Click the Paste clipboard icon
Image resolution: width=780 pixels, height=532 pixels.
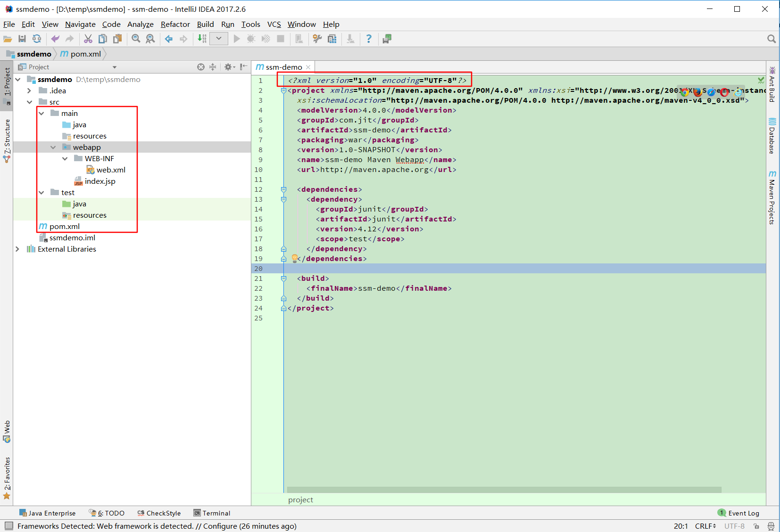[117, 39]
